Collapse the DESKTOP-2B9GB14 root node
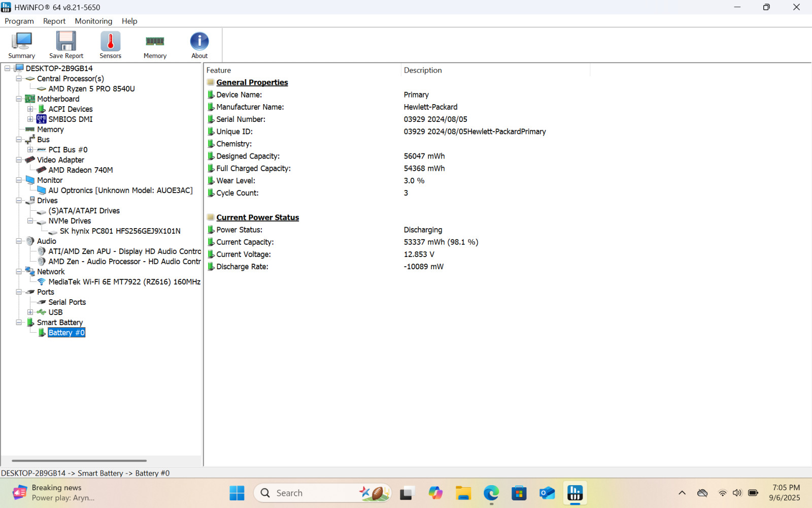Screen dimensions: 812x508 [x=8, y=68]
